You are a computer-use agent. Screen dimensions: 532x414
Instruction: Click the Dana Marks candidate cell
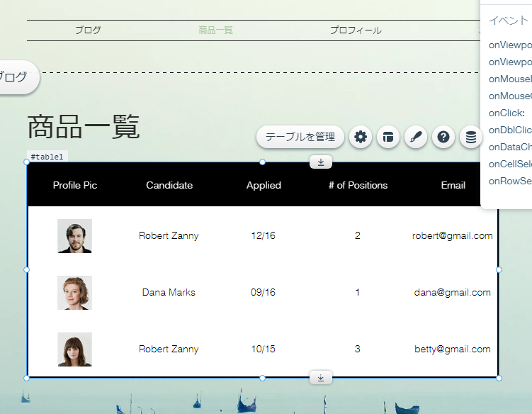(169, 292)
